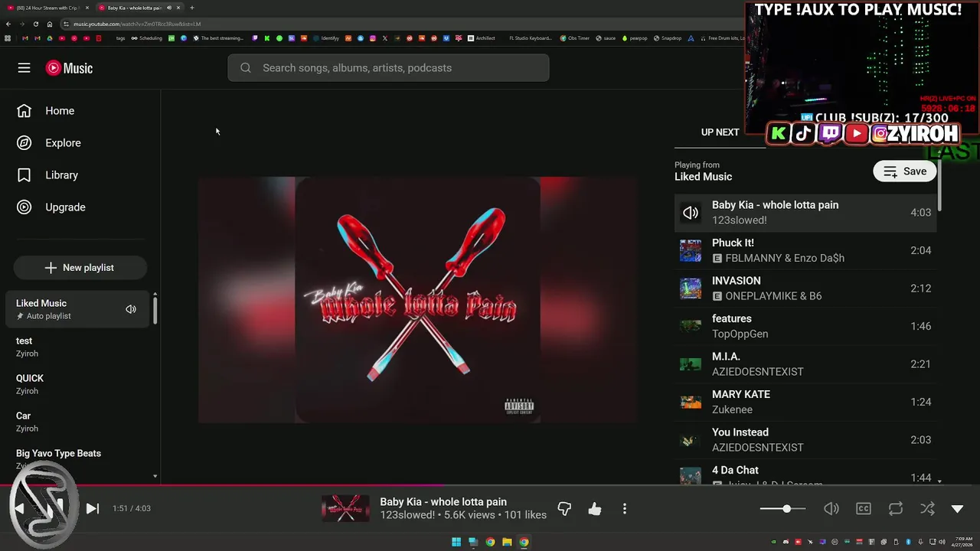Collapse the player page with down arrow

pos(957,508)
